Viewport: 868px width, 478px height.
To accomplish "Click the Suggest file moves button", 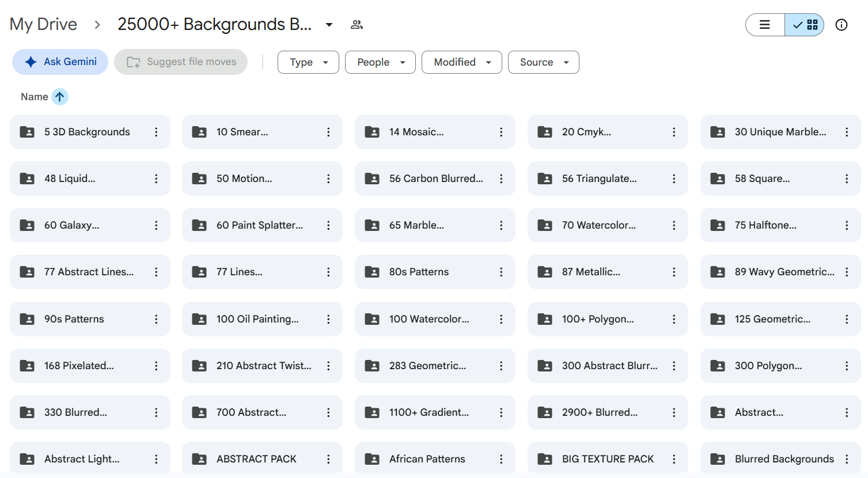I will [x=181, y=62].
